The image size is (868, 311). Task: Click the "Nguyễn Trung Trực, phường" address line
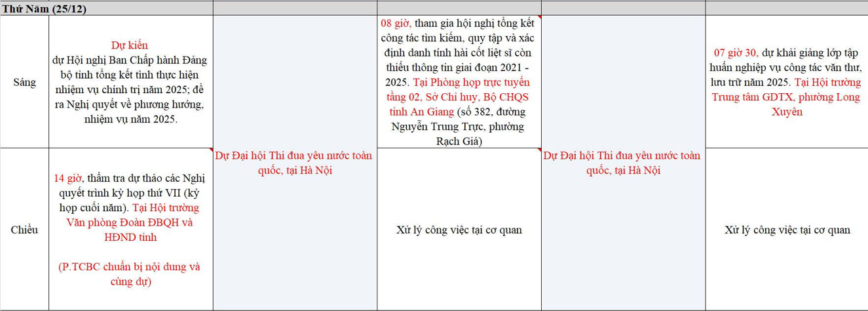pos(459,127)
